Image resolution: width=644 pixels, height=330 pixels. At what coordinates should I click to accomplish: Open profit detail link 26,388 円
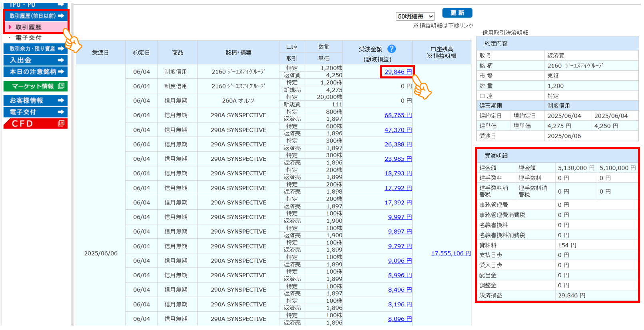(398, 144)
